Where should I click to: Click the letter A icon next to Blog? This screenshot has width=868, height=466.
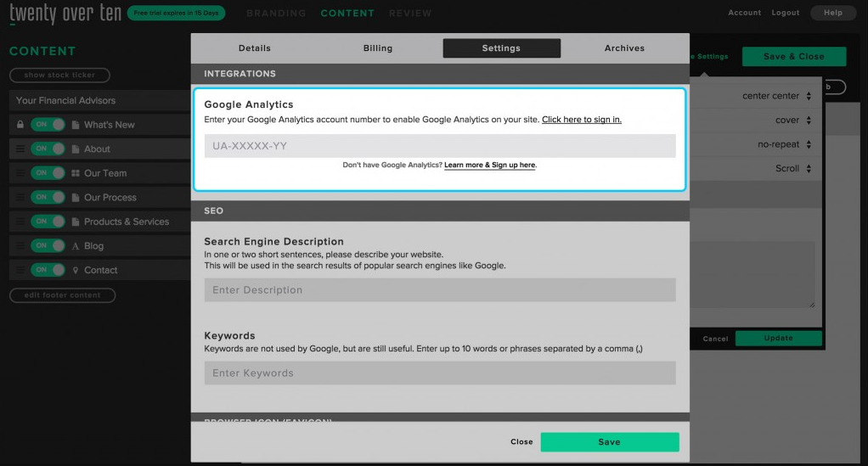[76, 245]
